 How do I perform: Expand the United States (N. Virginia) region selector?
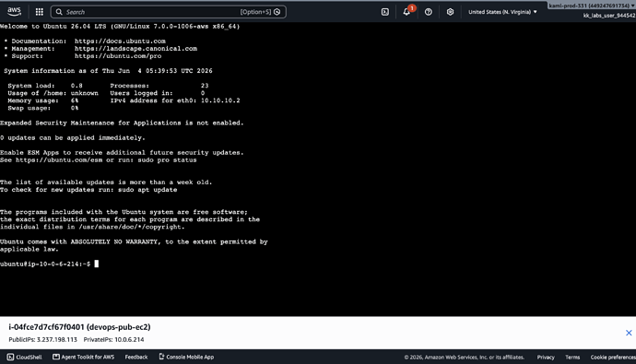502,12
